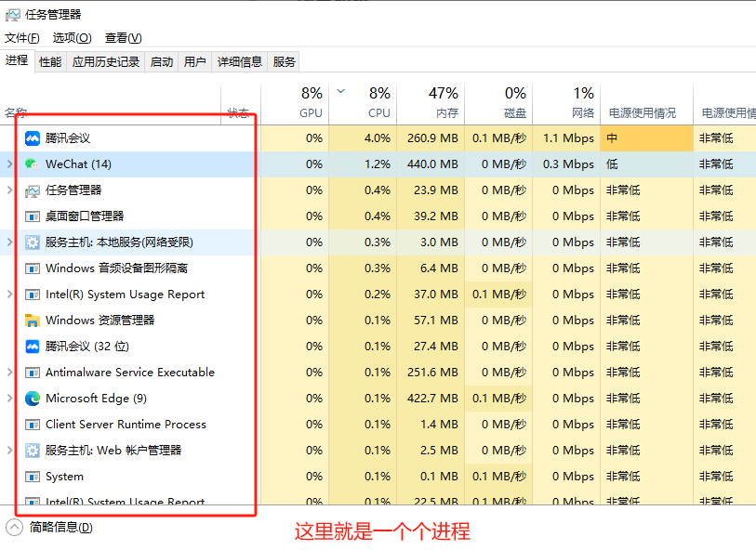
Task: Click the gear icon for 服务主机: 本地服务(网络受限)
Action: click(x=33, y=242)
